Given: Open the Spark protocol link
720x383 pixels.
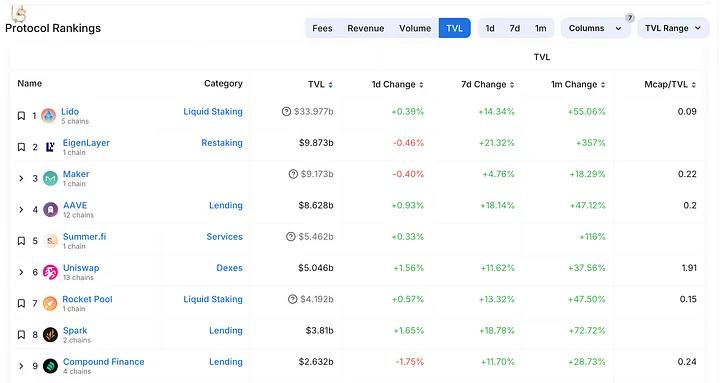Looking at the screenshot, I should 75,330.
